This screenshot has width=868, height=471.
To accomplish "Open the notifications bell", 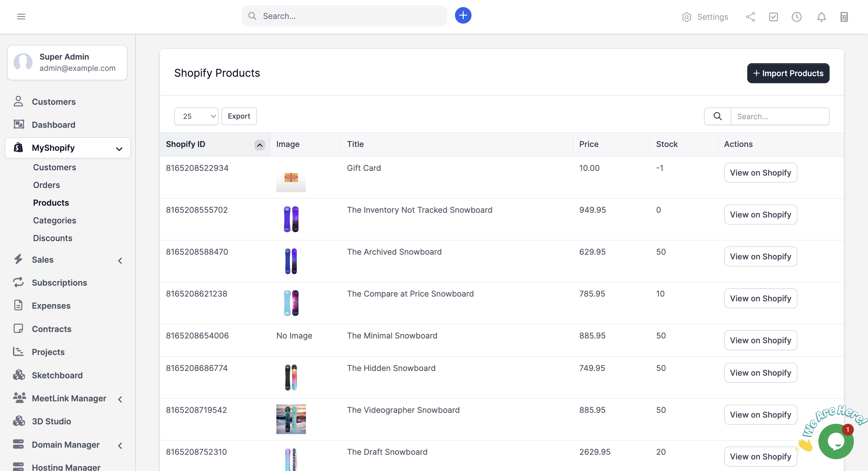I will click(821, 17).
